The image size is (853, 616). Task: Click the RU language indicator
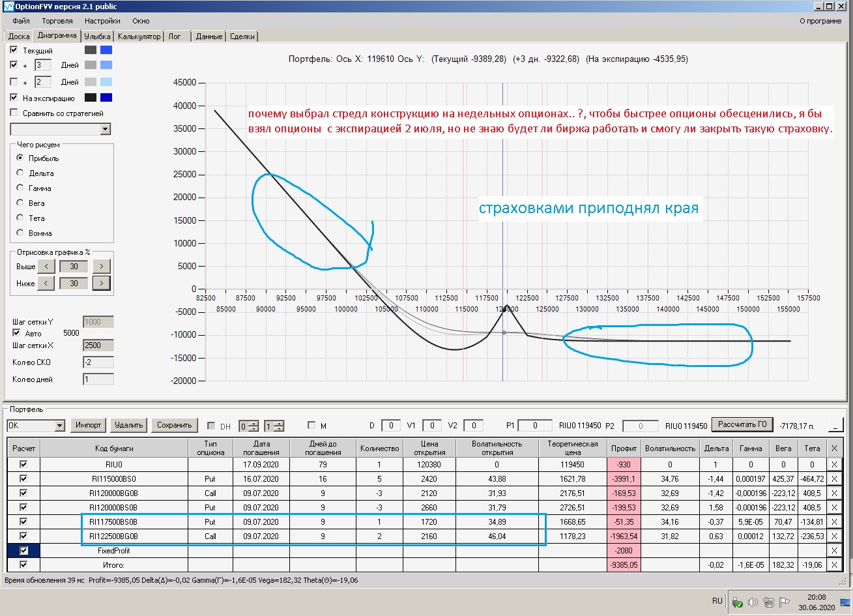coord(717,601)
